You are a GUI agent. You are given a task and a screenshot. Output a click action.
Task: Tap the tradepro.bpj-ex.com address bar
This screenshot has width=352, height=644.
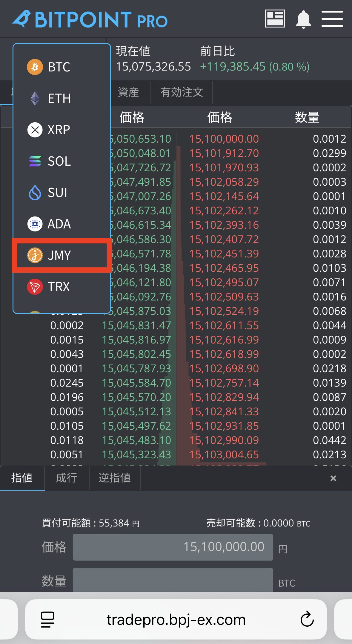tap(176, 619)
